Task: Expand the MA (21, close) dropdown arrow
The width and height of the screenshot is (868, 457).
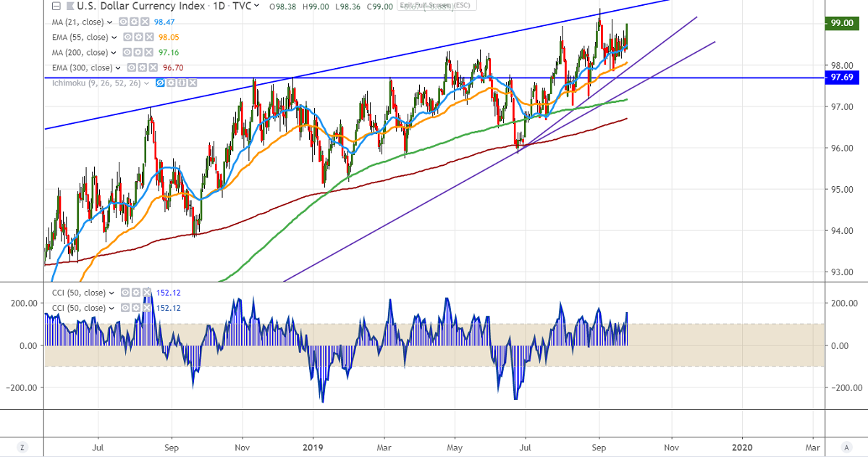Action: point(109,22)
